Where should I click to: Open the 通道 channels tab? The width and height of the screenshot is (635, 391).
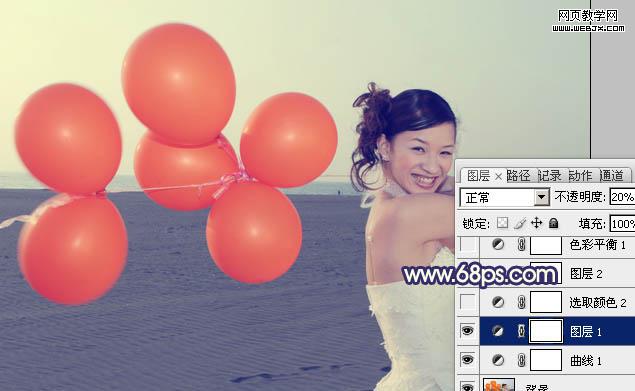(611, 175)
